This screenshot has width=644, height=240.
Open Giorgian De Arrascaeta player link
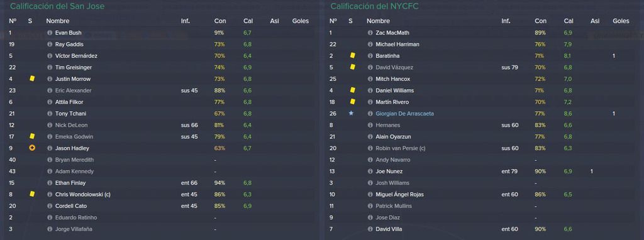pos(404,114)
